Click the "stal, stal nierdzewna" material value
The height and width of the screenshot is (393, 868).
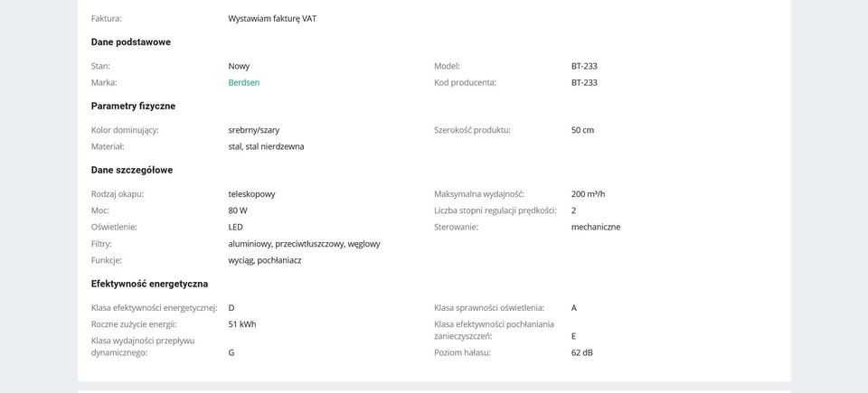266,146
